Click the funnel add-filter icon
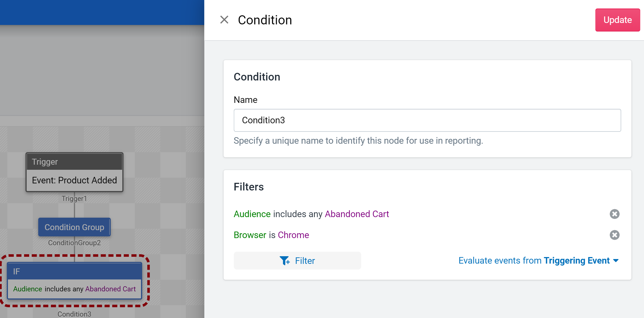The width and height of the screenshot is (644, 318). pyautogui.click(x=285, y=260)
